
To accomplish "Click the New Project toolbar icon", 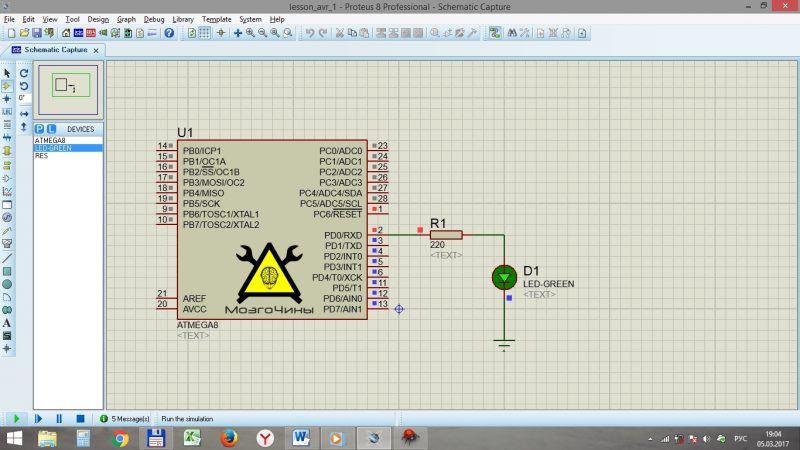I will tap(11, 33).
